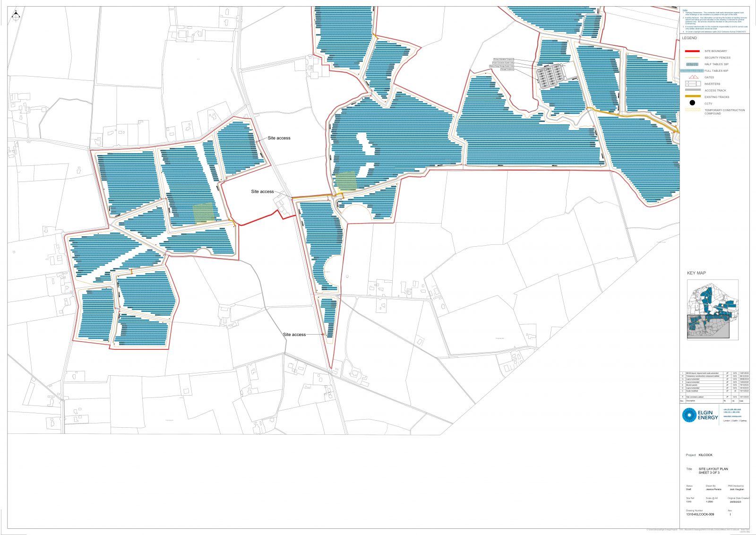Click the bottommost Site access map label
This screenshot has width=756, height=535.
pos(294,335)
